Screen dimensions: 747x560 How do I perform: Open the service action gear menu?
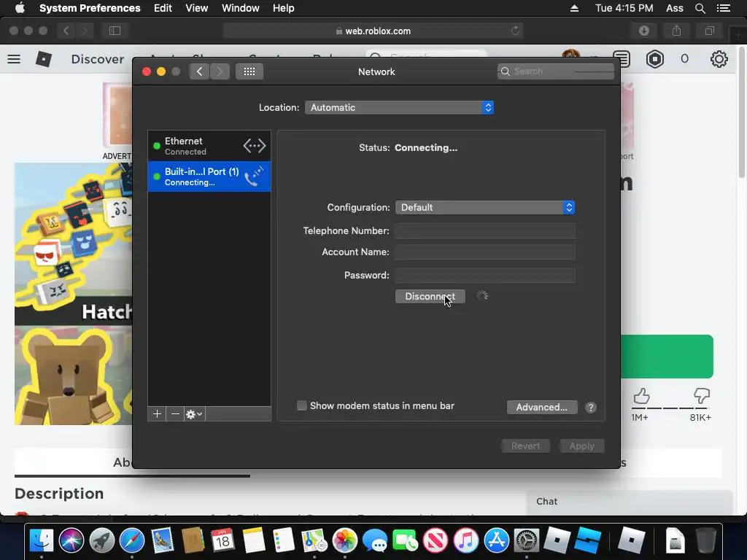point(194,414)
